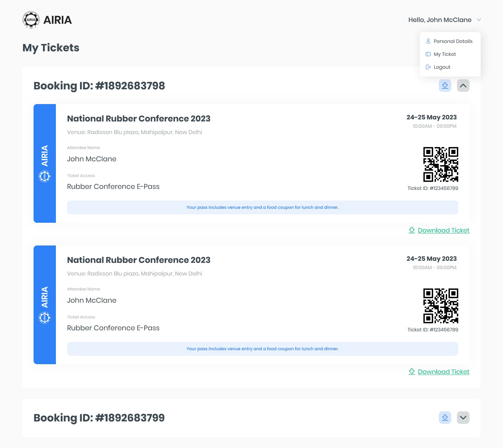Image resolution: width=503 pixels, height=448 pixels.
Task: Click the first Download Ticket link
Action: click(x=444, y=230)
